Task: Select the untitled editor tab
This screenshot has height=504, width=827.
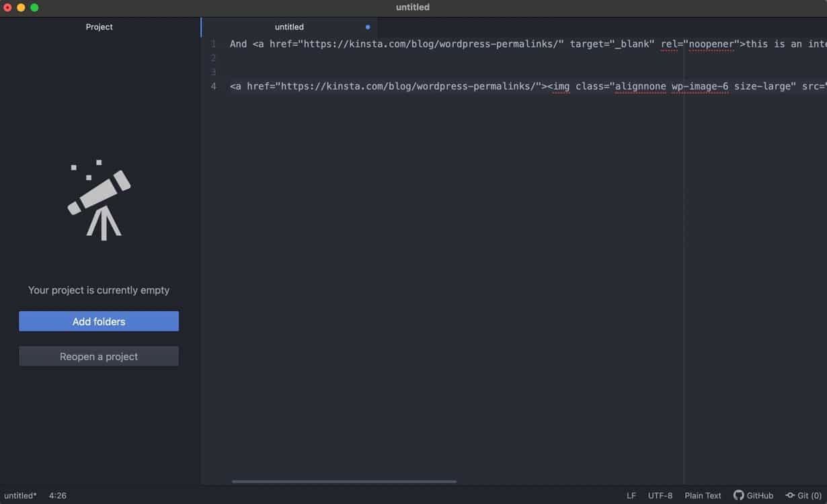Action: (x=289, y=27)
